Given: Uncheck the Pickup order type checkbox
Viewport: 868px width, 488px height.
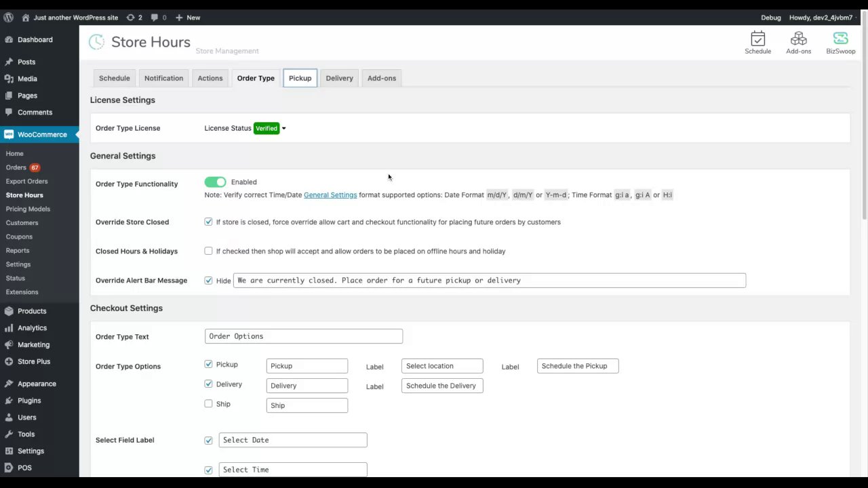Looking at the screenshot, I should tap(208, 364).
